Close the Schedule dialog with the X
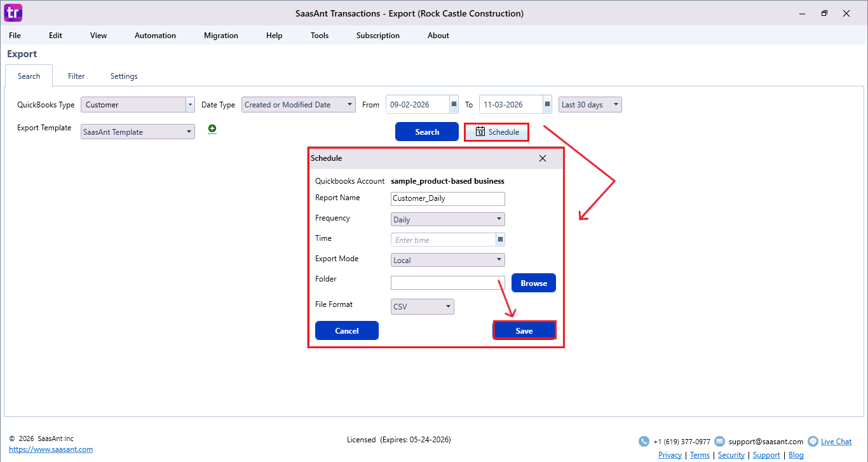868x462 pixels. click(543, 158)
